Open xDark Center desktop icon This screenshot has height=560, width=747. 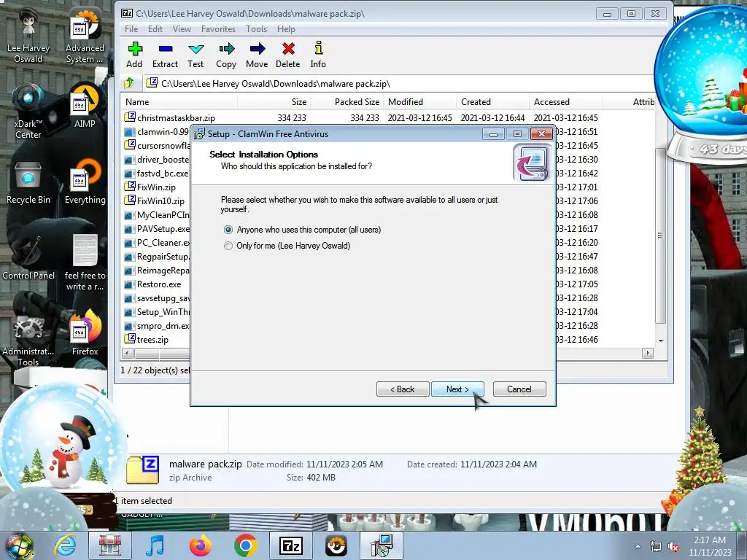[x=28, y=112]
